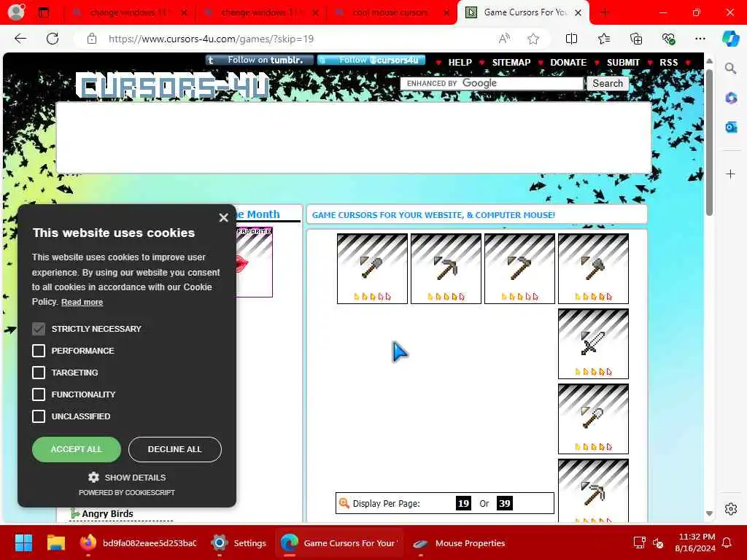Open the Windows Start menu
The width and height of the screenshot is (747, 560).
click(23, 542)
